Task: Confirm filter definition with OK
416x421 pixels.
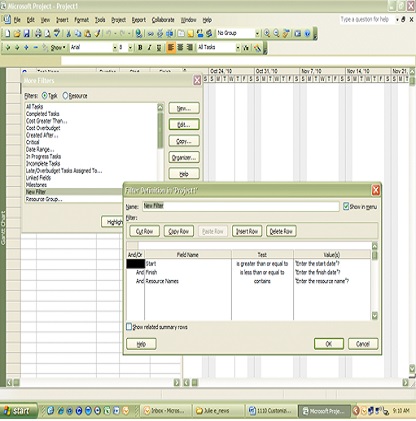Action: point(329,344)
